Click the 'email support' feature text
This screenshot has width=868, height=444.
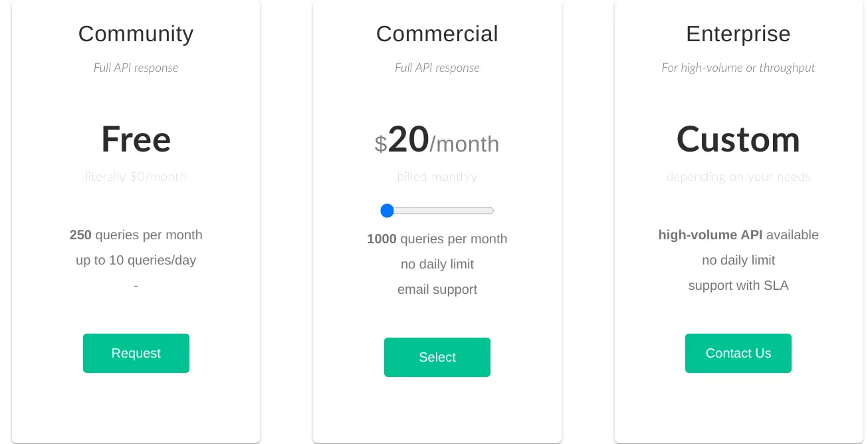tap(437, 289)
